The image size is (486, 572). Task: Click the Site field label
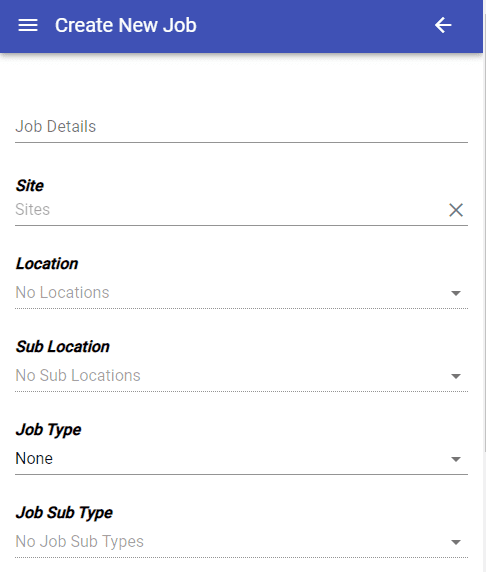click(x=30, y=186)
